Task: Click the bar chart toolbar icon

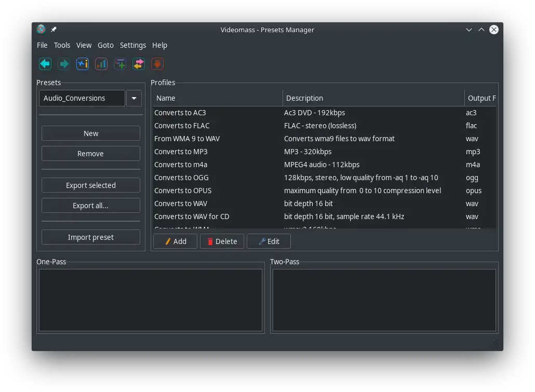Action: tap(101, 64)
